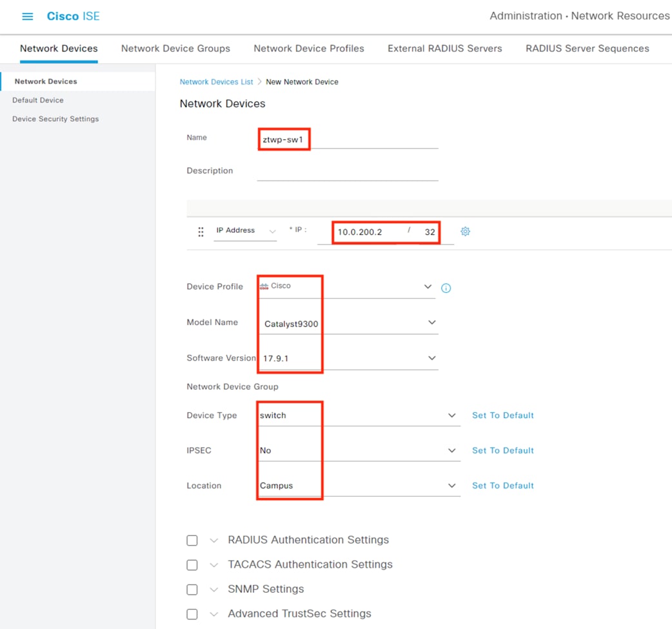Enable RADIUS Authentication Settings checkbox
The height and width of the screenshot is (629, 672).
(x=192, y=540)
